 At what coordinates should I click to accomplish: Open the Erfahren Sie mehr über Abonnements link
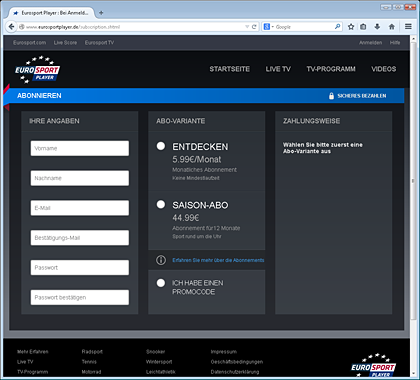218,260
